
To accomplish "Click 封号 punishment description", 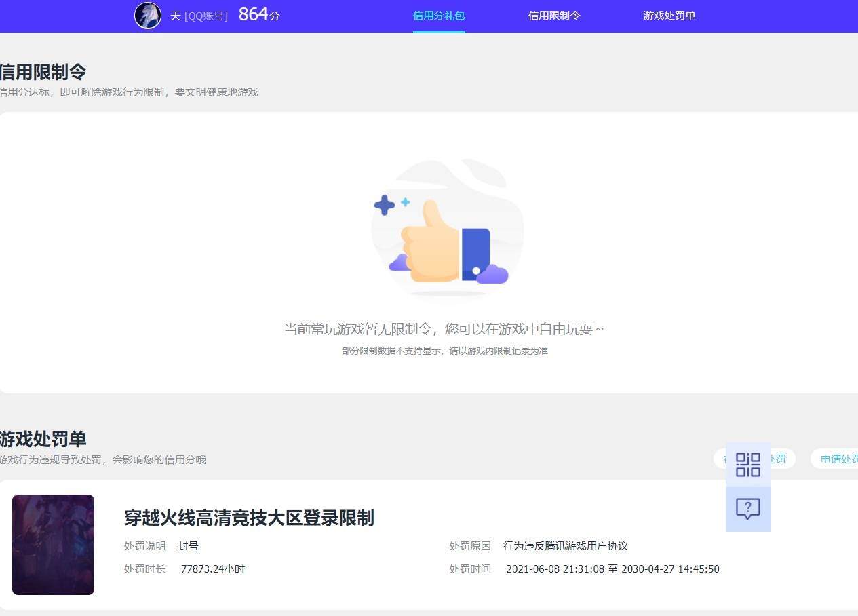I will click(x=189, y=546).
